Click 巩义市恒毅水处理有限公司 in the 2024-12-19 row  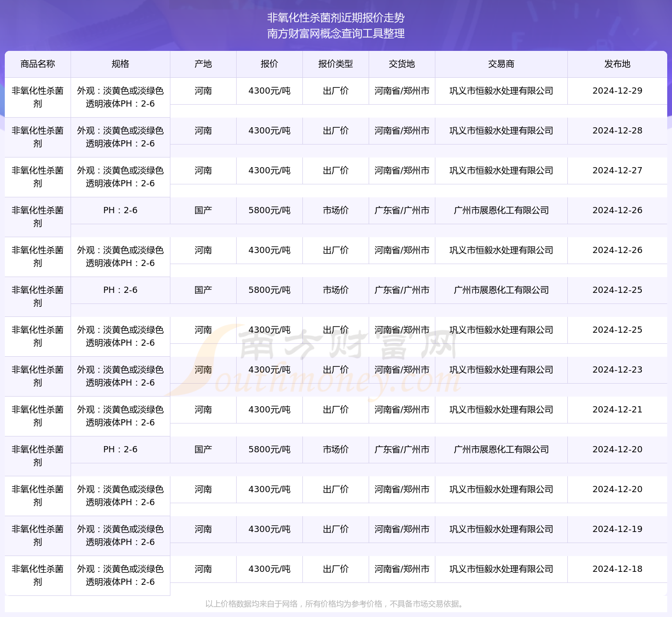click(x=501, y=529)
